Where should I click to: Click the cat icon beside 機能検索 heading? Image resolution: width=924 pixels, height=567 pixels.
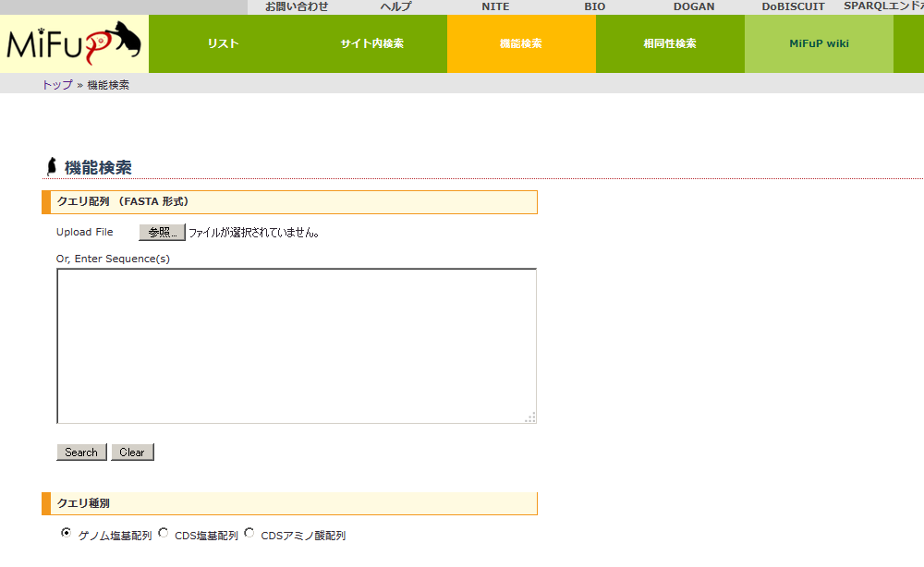(52, 167)
